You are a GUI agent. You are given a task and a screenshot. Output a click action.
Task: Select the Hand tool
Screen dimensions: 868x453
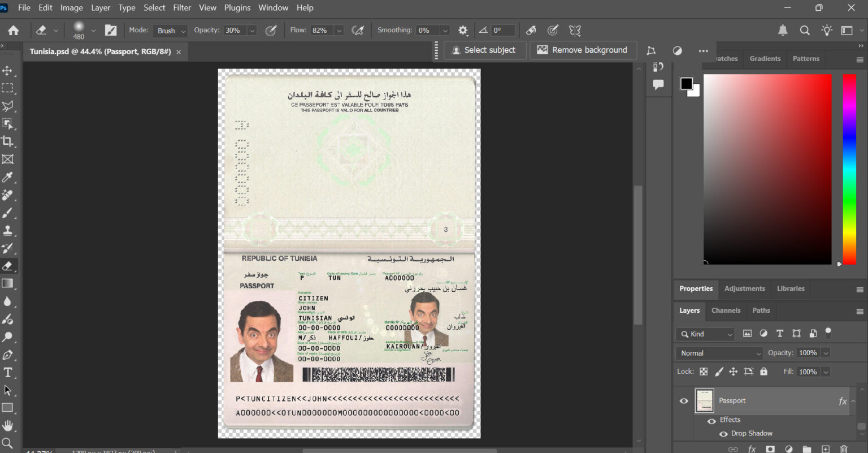click(7, 425)
